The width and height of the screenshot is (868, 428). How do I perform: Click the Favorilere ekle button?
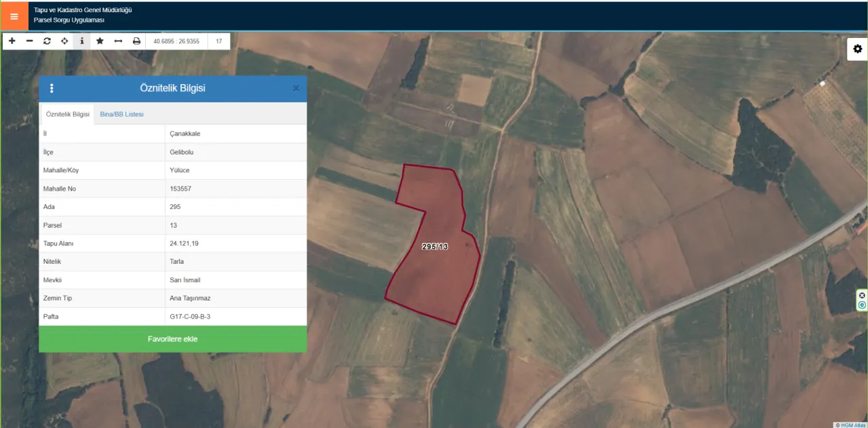pos(173,339)
